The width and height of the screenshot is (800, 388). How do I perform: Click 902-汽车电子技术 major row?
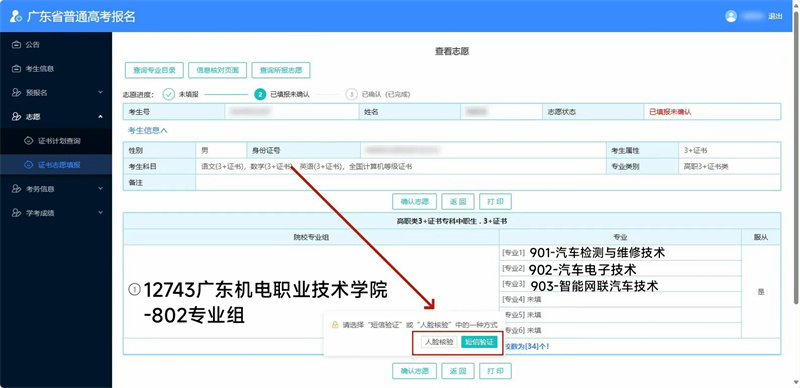[620, 269]
